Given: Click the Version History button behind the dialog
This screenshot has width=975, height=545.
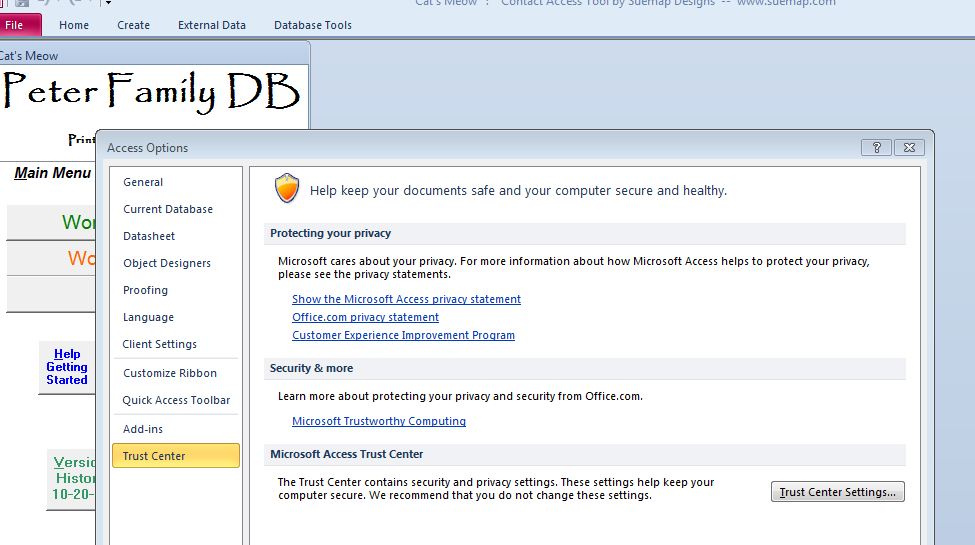Looking at the screenshot, I should click(x=72, y=478).
